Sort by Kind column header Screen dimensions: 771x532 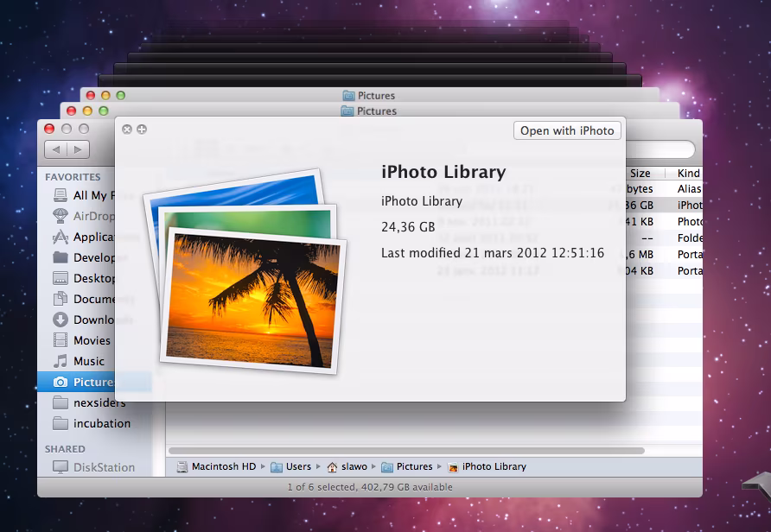click(688, 173)
